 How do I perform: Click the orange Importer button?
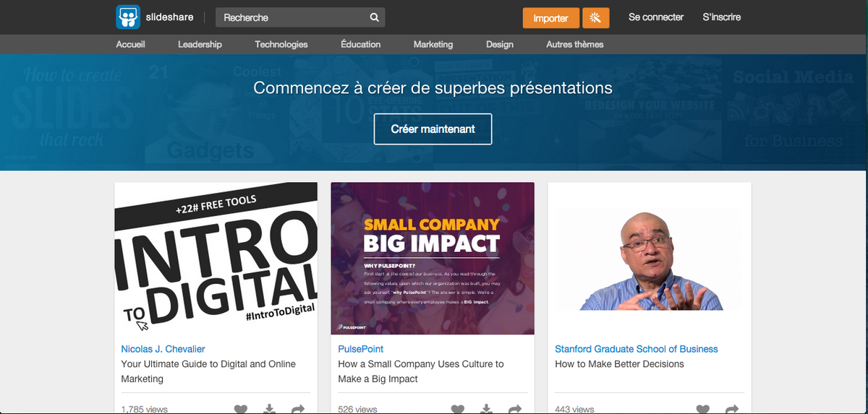[x=550, y=18]
